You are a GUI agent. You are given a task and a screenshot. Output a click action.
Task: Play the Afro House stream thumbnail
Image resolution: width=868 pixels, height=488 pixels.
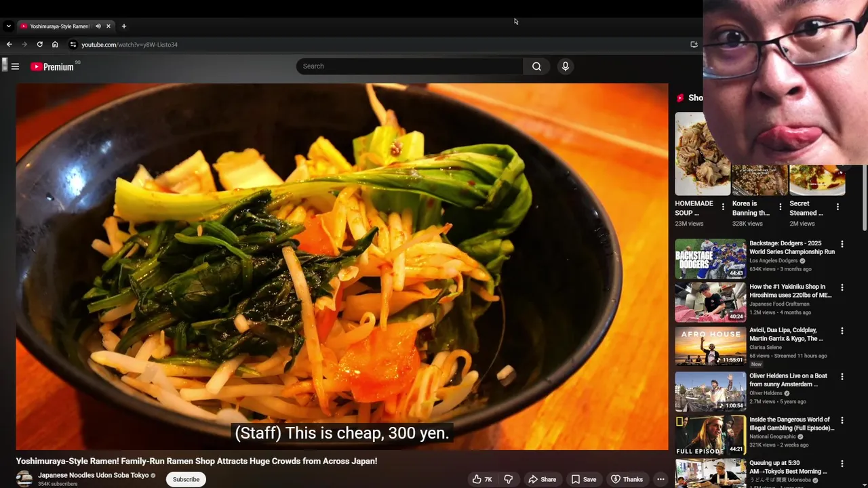(710, 346)
